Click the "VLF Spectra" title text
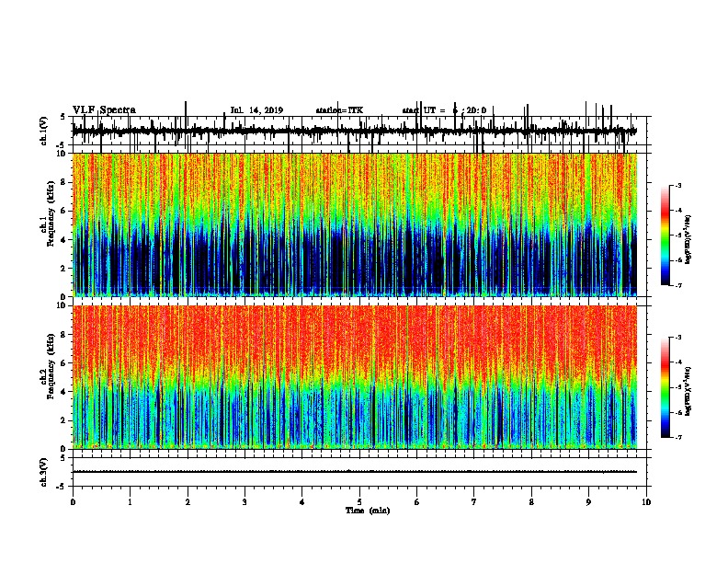Image resolution: width=728 pixels, height=563 pixels. point(104,110)
